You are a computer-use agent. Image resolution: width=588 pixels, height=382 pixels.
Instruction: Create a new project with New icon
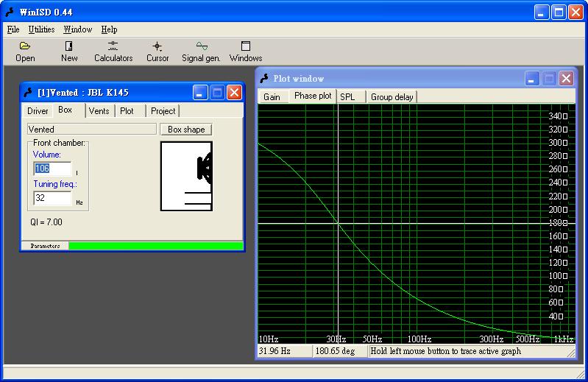tap(69, 51)
